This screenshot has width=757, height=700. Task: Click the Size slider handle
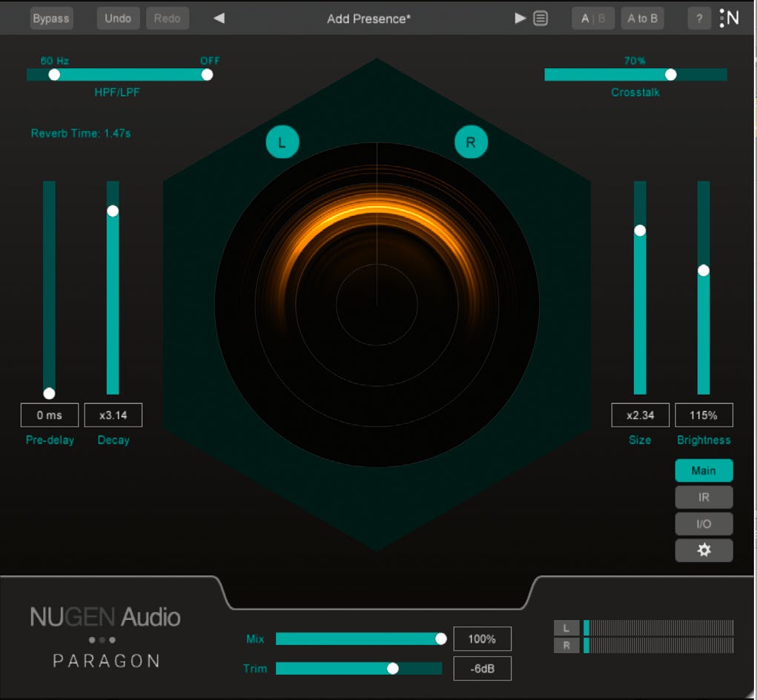point(640,231)
